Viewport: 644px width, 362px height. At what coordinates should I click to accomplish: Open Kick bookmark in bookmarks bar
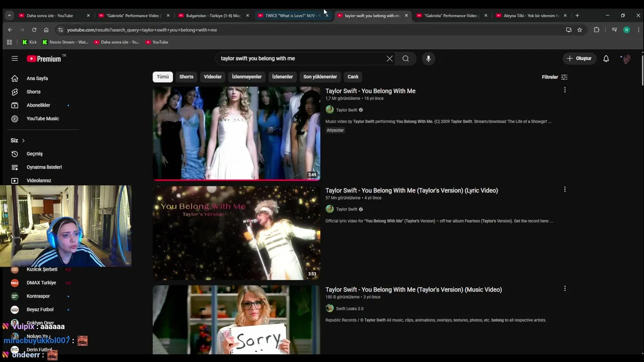tap(29, 42)
